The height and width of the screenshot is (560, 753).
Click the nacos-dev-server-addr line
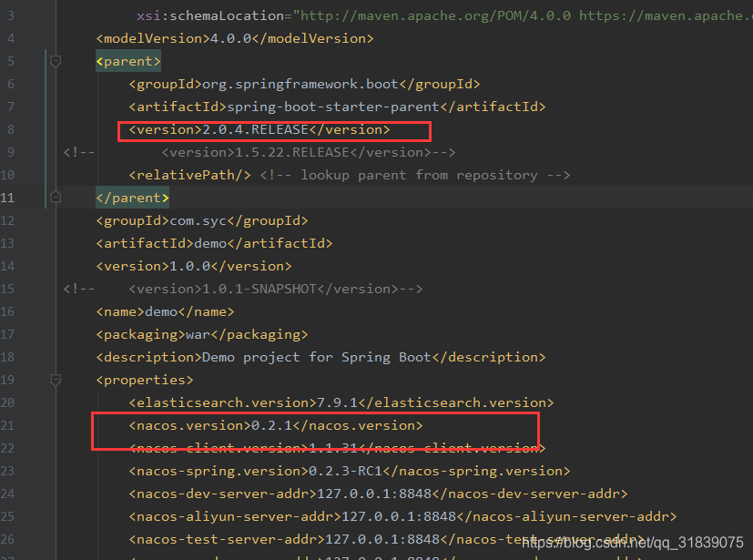pos(378,494)
